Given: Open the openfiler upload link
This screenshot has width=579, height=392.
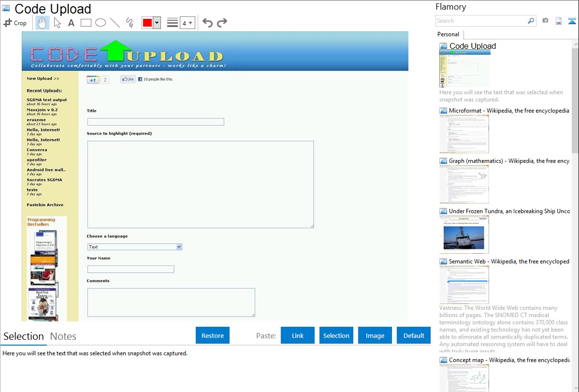Looking at the screenshot, I should tap(37, 160).
